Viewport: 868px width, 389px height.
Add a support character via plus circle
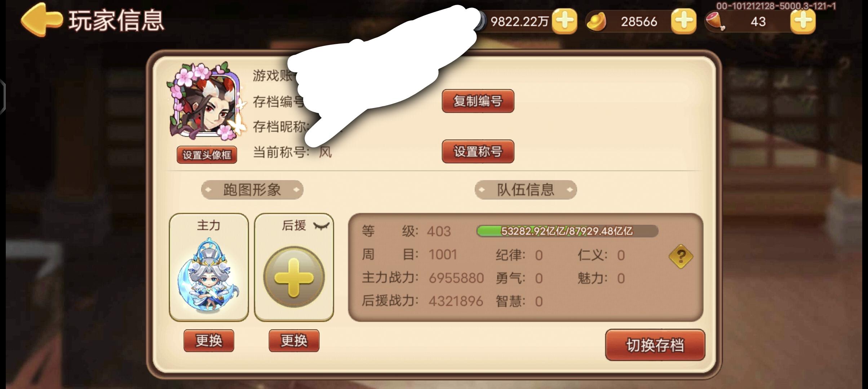pos(294,277)
